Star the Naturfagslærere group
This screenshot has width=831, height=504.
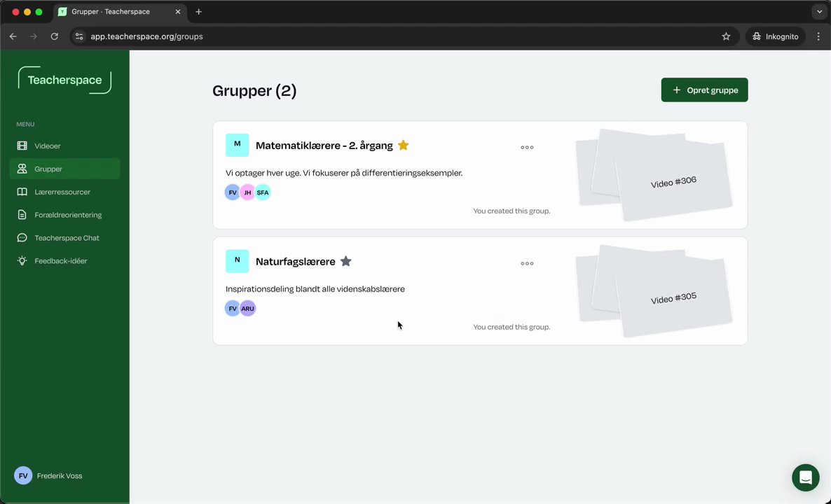coord(345,261)
